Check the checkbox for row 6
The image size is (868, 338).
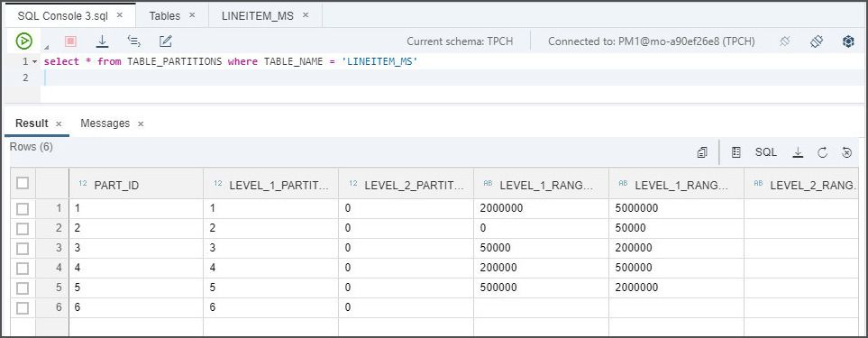23,308
